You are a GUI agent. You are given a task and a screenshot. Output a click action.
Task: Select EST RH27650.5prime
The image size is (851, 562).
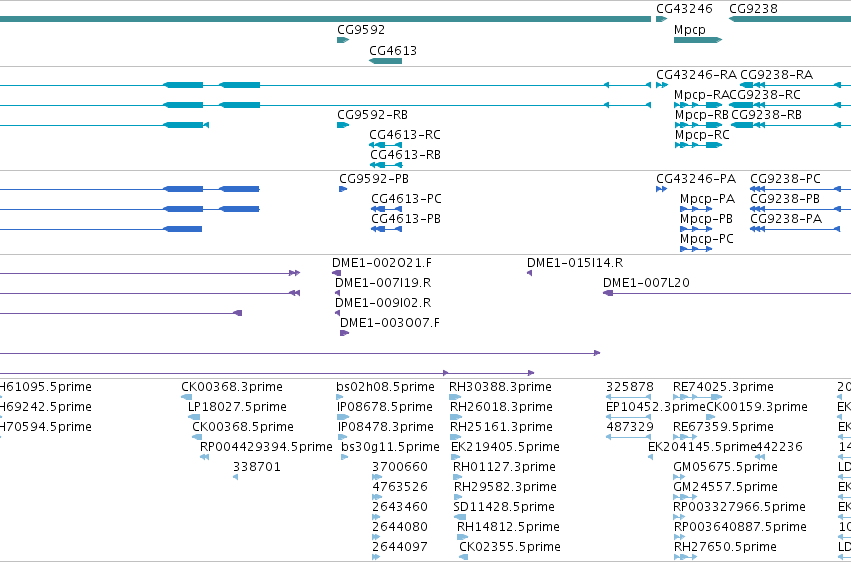coord(685,557)
